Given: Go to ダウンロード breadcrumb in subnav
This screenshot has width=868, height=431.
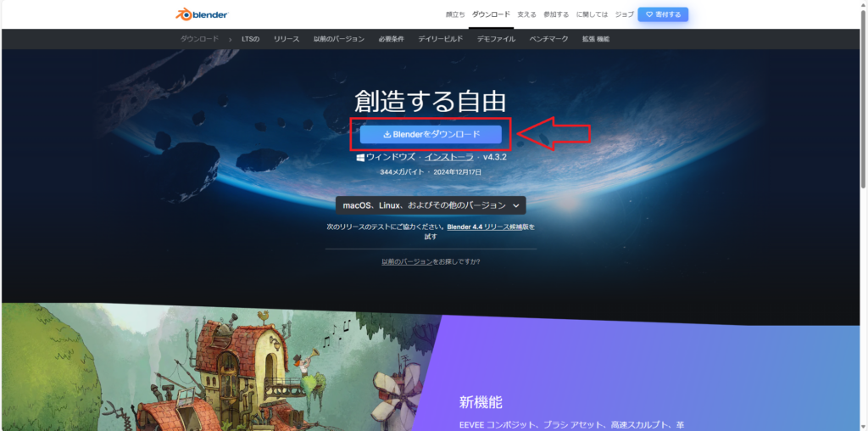Looking at the screenshot, I should [199, 39].
